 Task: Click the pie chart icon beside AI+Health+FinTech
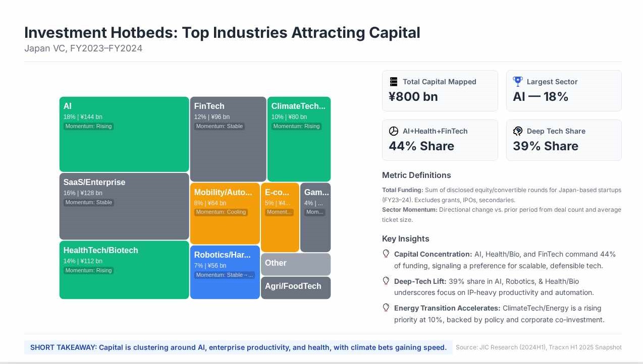[x=394, y=131]
